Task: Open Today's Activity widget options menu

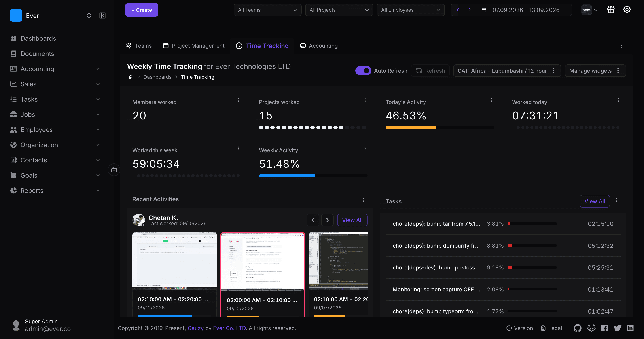Action: [491, 100]
